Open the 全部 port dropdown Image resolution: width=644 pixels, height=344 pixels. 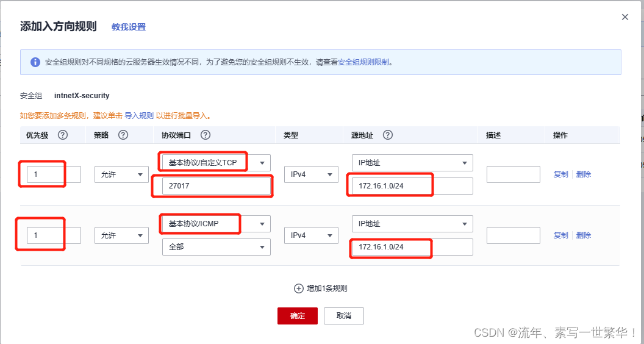pos(216,247)
